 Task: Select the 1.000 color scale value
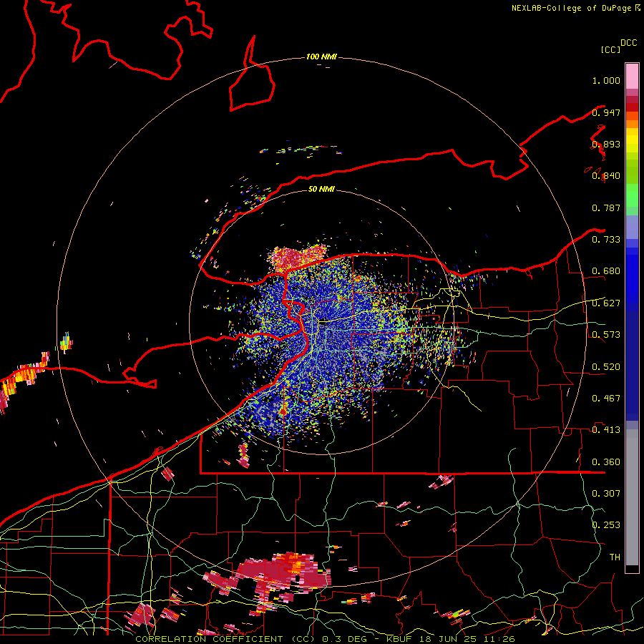606,80
